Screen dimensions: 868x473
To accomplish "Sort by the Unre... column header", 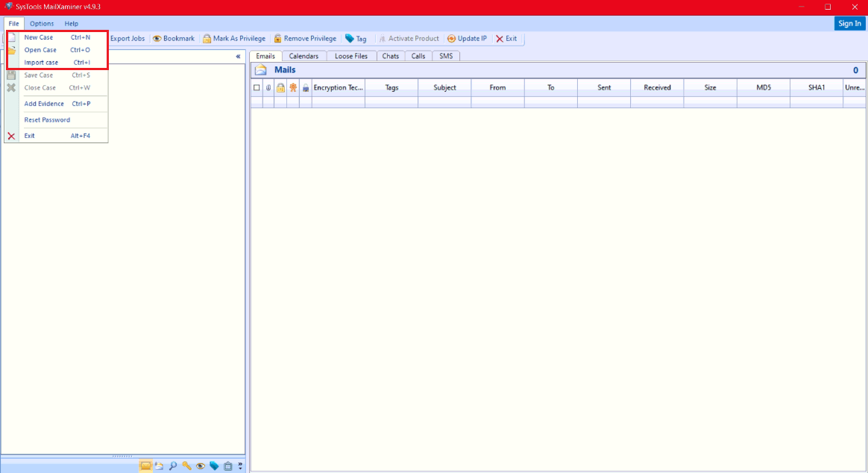I will 855,87.
